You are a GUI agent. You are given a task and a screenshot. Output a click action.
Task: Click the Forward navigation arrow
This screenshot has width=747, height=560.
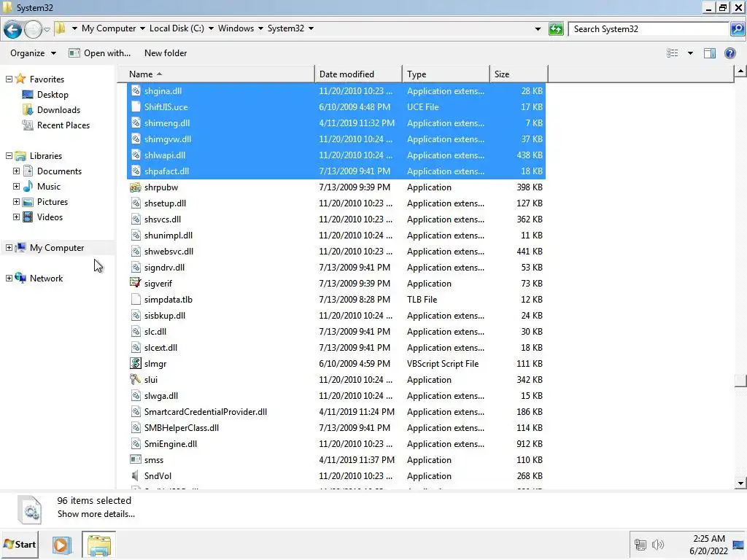33,29
